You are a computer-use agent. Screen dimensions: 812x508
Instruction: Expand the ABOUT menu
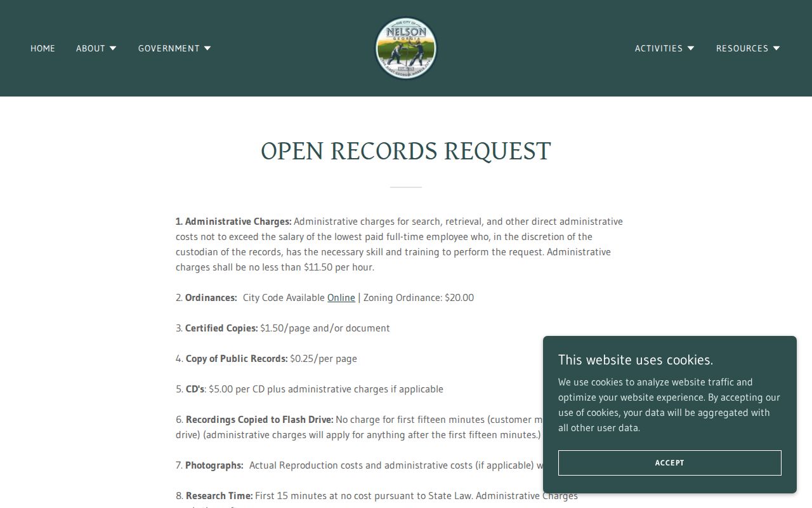point(96,48)
